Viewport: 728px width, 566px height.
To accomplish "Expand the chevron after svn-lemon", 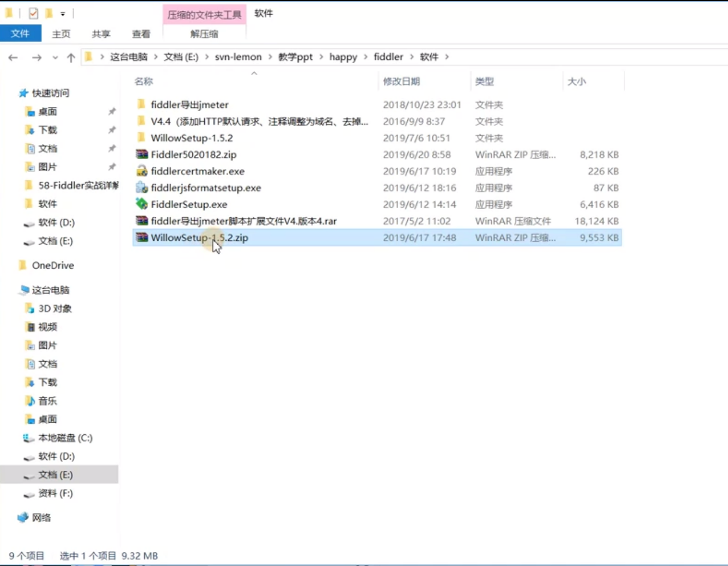I will [x=270, y=57].
